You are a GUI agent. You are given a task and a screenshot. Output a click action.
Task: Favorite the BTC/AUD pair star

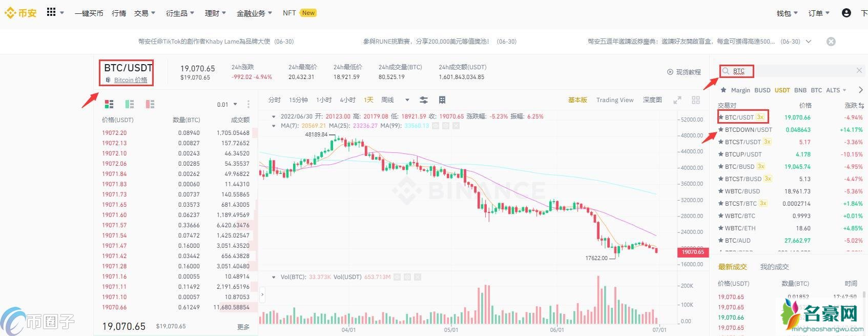[721, 240]
